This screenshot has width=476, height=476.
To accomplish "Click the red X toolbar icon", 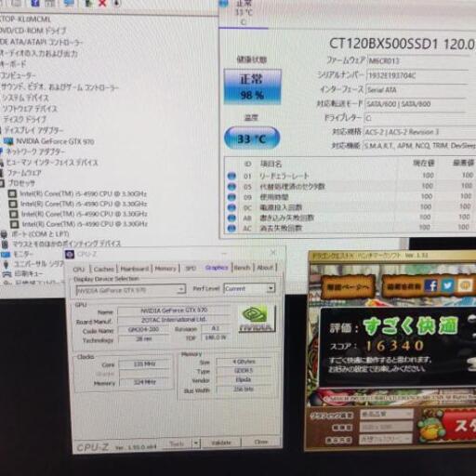I will coord(102,3).
